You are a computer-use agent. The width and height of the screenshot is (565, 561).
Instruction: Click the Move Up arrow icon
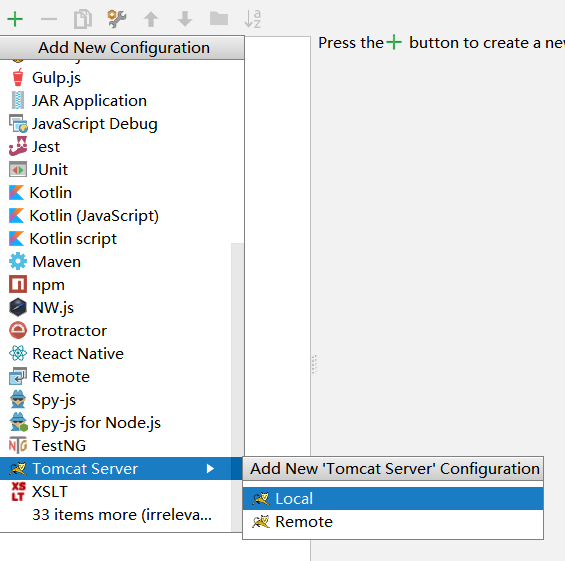(x=151, y=19)
